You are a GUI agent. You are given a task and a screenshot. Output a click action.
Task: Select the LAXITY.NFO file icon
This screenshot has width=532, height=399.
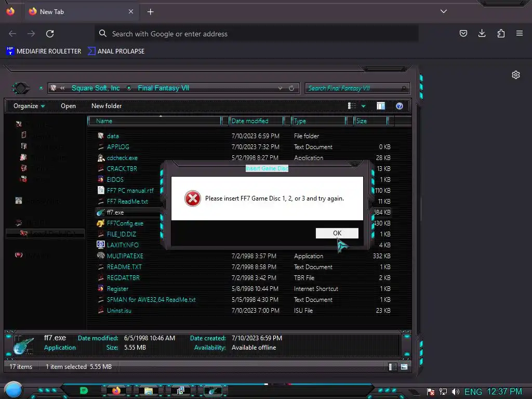pyautogui.click(x=101, y=245)
